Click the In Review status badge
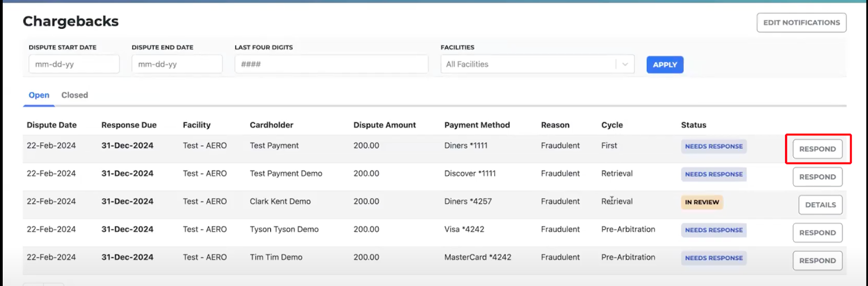Screen dimensions: 868x286 [702, 202]
